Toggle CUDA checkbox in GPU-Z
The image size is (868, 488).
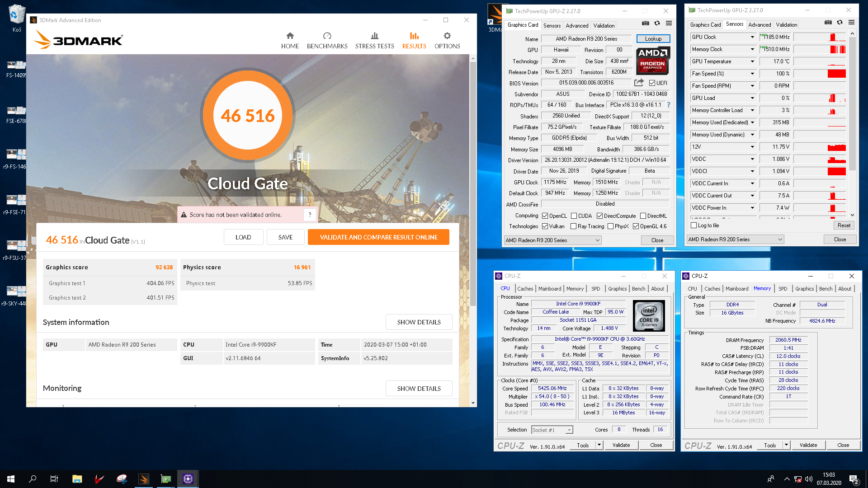pyautogui.click(x=574, y=216)
